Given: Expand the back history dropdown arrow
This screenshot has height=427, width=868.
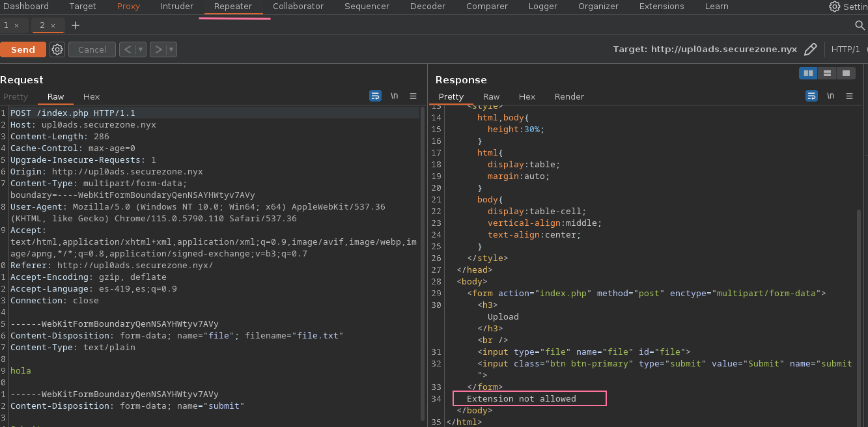Looking at the screenshot, I should point(140,49).
